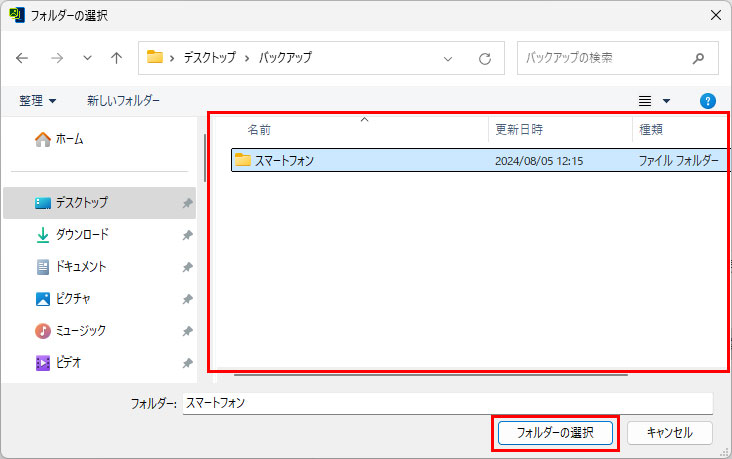The height and width of the screenshot is (459, 732).
Task: Click the Forward navigation arrow
Action: (x=56, y=58)
